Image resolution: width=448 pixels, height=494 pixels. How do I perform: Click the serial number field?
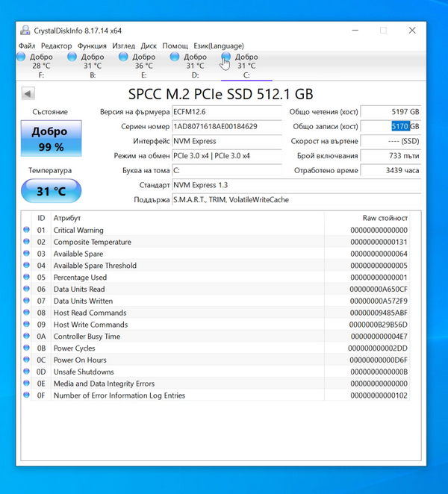point(227,127)
